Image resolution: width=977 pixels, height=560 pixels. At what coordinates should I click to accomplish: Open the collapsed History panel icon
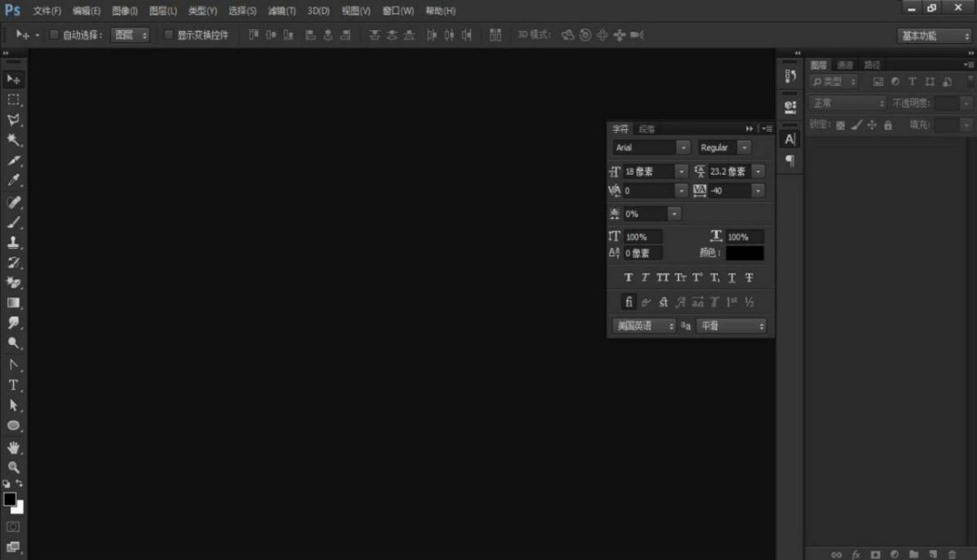[x=790, y=76]
